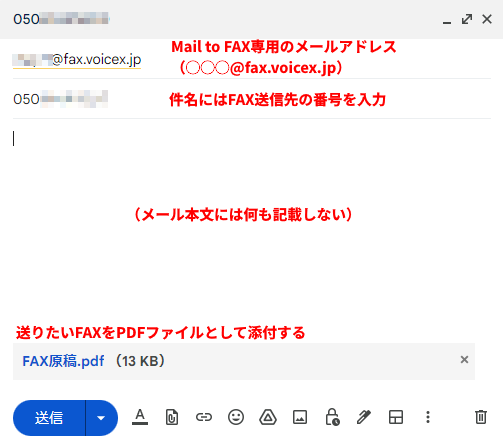
Task: Open the emoji picker
Action: [236, 417]
